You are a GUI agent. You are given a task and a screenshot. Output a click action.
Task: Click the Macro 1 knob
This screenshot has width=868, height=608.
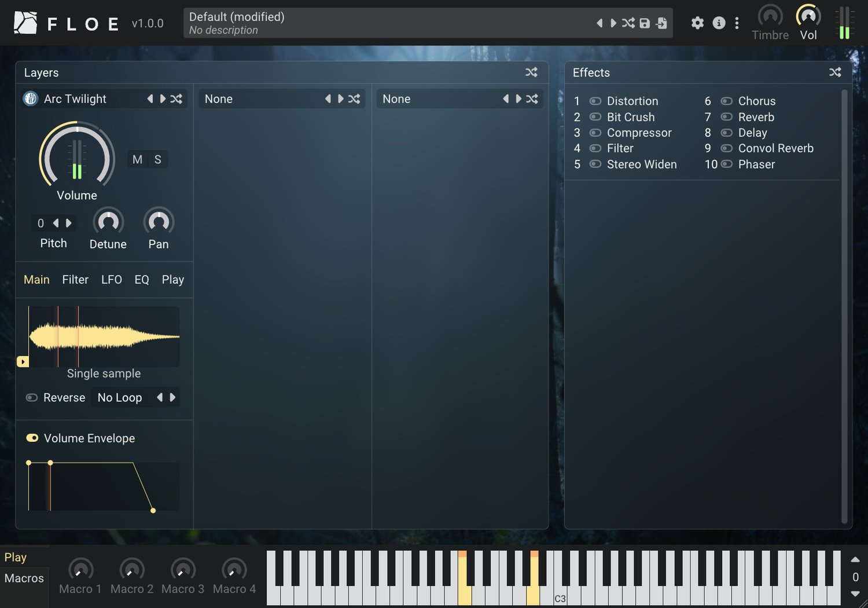pos(80,570)
